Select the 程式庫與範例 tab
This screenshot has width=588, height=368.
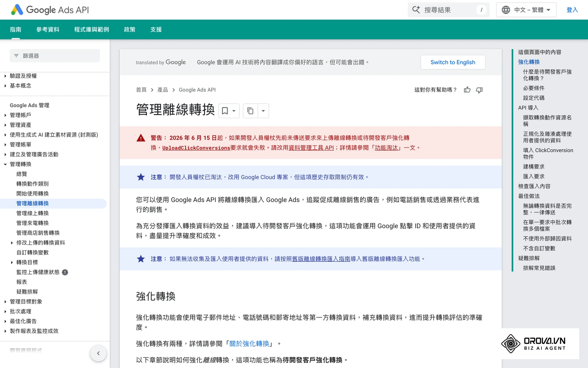92,29
